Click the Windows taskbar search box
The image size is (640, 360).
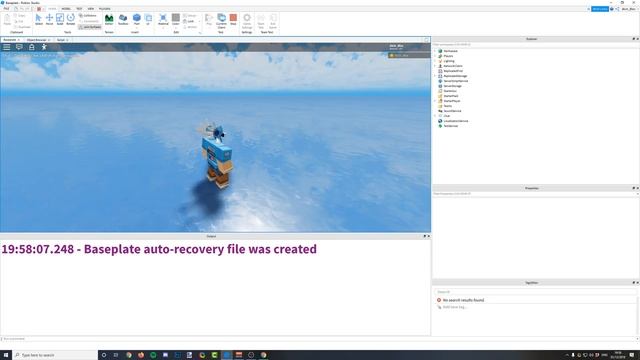(55, 355)
